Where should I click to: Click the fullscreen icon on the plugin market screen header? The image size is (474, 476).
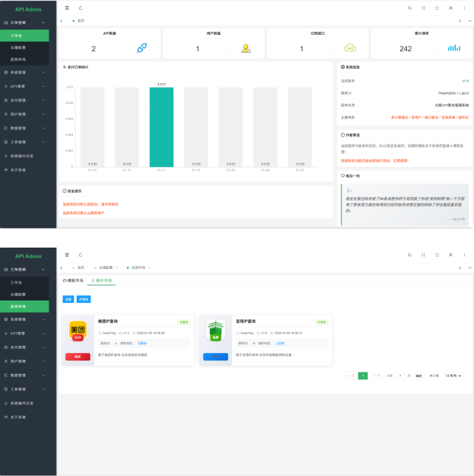(423, 255)
